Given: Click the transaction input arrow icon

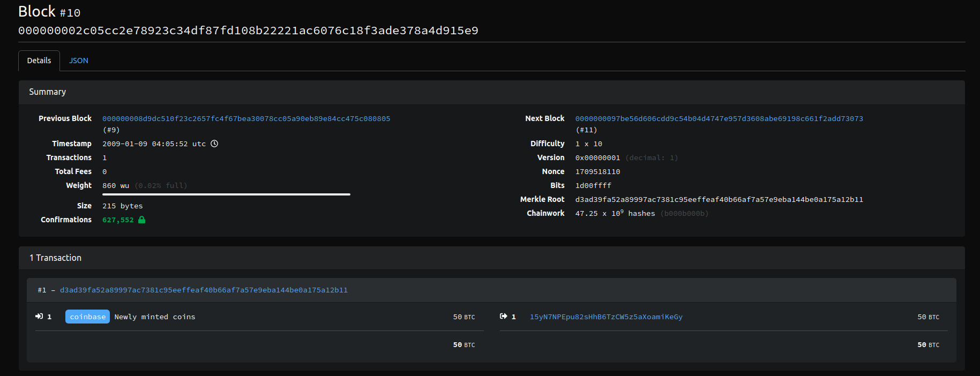Looking at the screenshot, I should tap(39, 317).
